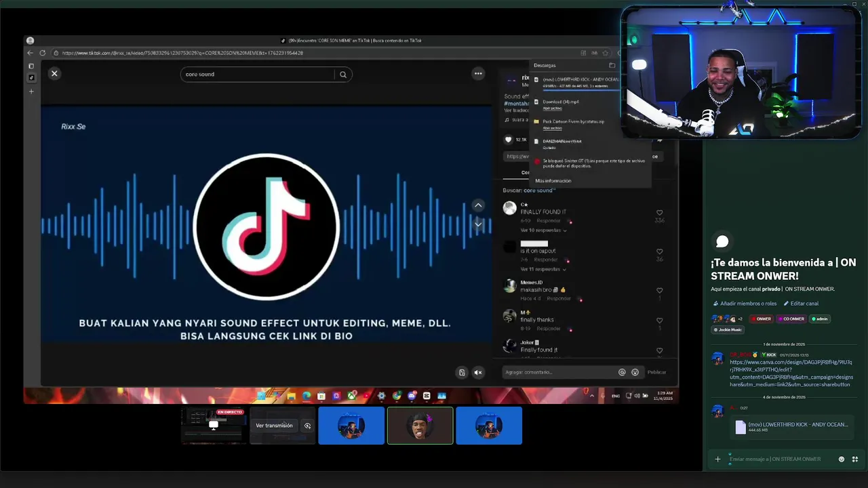The width and height of the screenshot is (868, 488).
Task: Like the 'finally thanks' comment
Action: coord(659,321)
